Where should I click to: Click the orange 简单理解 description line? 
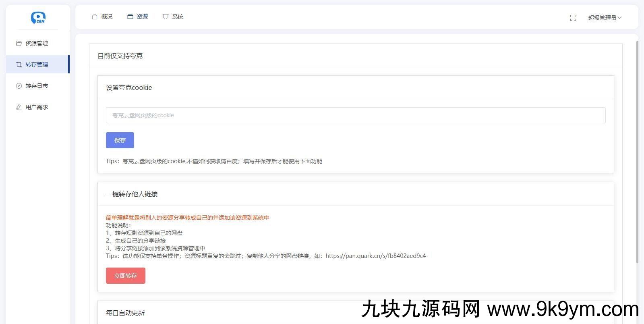point(188,218)
